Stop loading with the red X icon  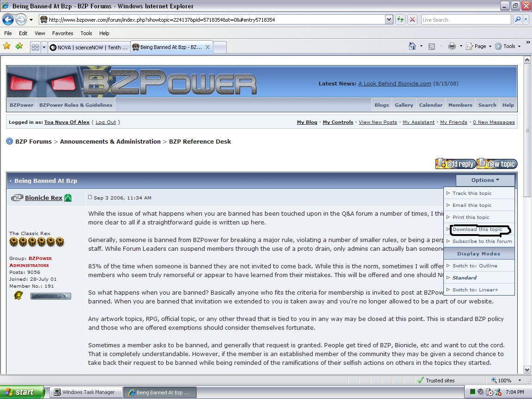pos(412,20)
